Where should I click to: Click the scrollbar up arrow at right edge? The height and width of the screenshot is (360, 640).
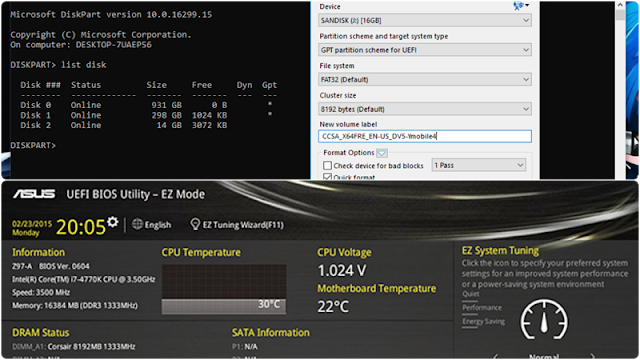coord(620,5)
